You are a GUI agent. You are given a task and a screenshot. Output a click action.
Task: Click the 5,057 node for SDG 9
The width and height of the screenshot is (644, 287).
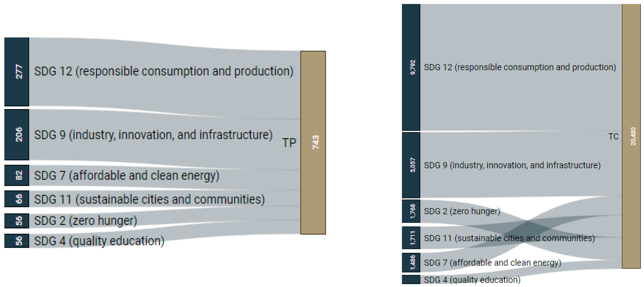pyautogui.click(x=411, y=165)
